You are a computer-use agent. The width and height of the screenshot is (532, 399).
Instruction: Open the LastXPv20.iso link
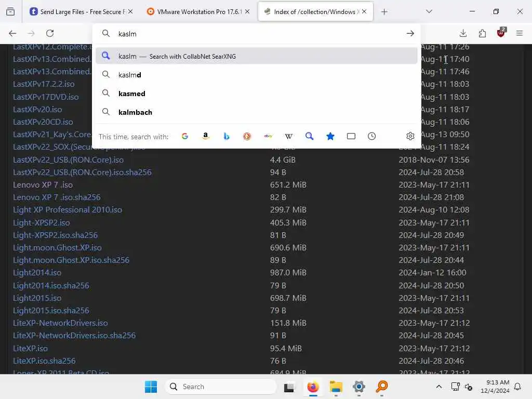tap(37, 109)
